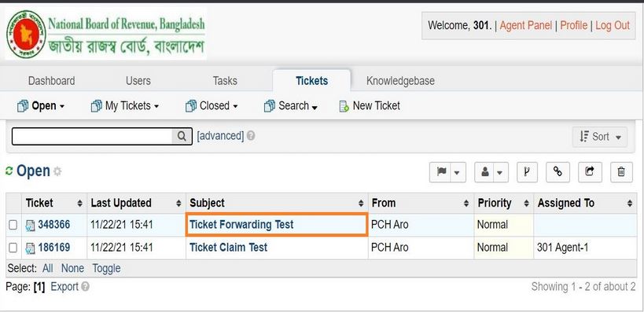Click Toggle in the Select row

[x=106, y=269]
